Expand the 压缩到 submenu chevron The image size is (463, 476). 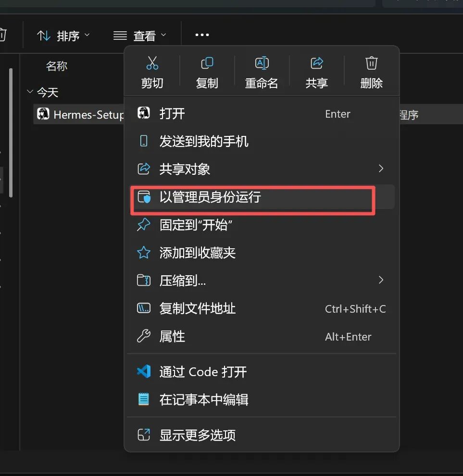(x=381, y=280)
